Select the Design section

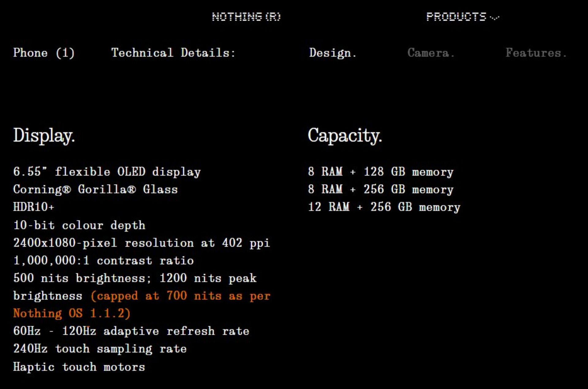coord(332,53)
